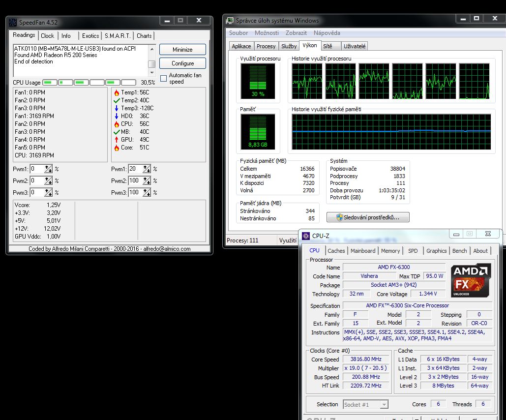Viewport: 506px width, 420px height.
Task: Click the blue down arrow beside HD0
Action: 117,116
